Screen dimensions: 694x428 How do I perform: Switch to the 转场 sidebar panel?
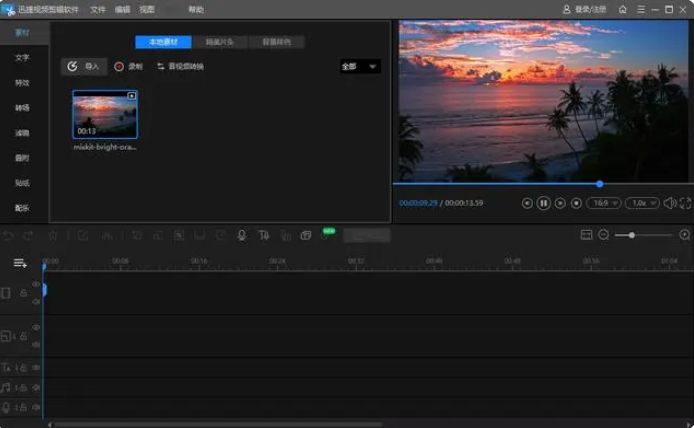coord(22,108)
